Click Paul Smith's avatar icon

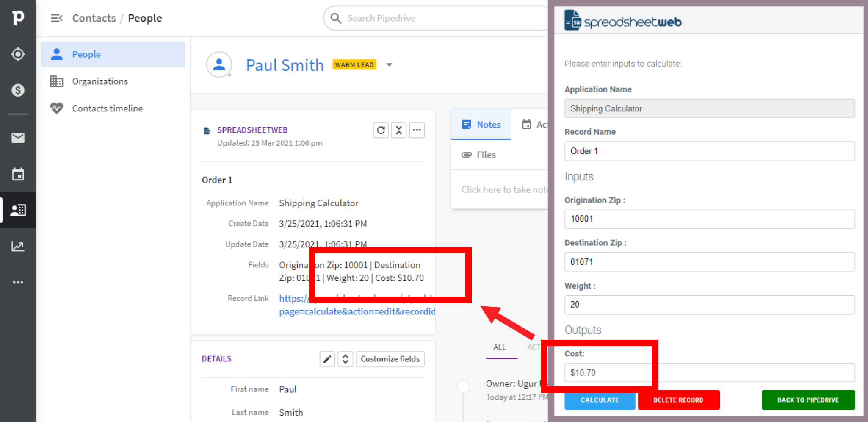[219, 64]
